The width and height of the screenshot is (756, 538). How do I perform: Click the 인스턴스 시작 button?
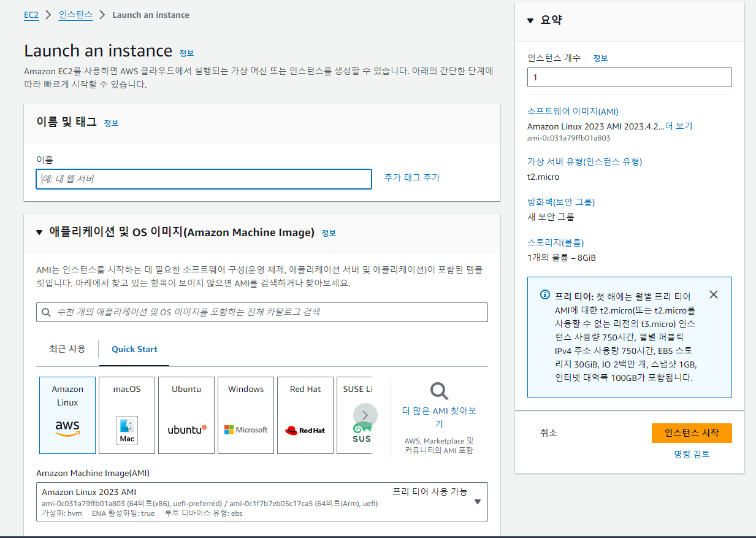coord(692,432)
